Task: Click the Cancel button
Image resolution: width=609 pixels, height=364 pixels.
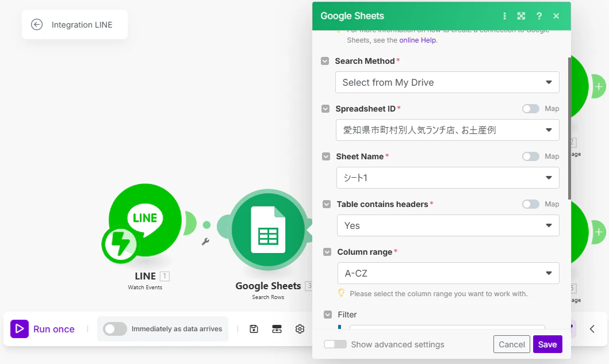Action: click(x=511, y=344)
